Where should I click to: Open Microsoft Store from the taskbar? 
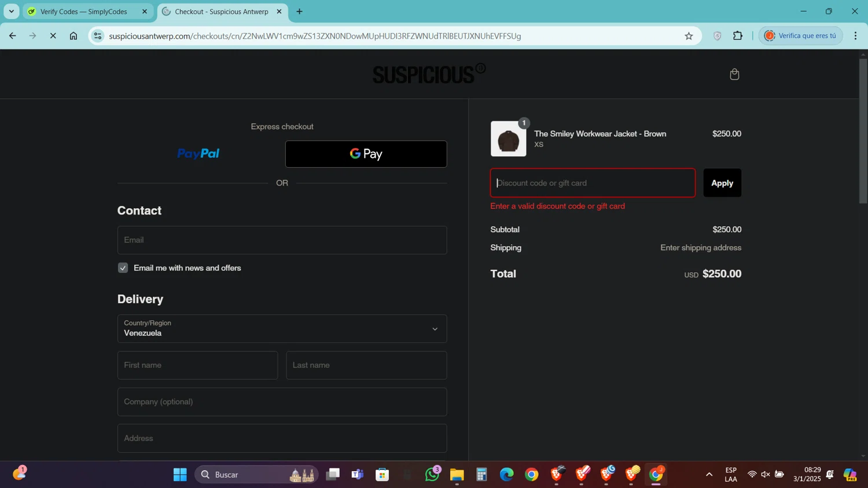point(382,475)
